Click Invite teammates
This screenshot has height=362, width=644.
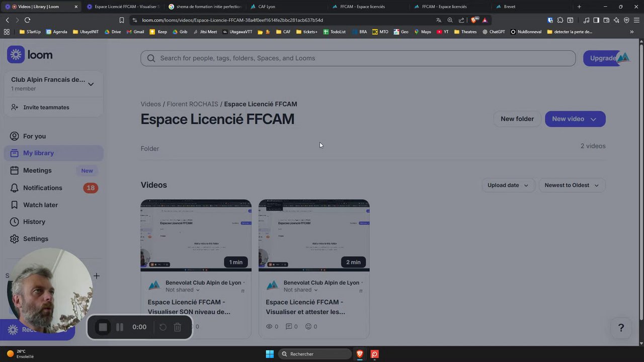coord(46,107)
